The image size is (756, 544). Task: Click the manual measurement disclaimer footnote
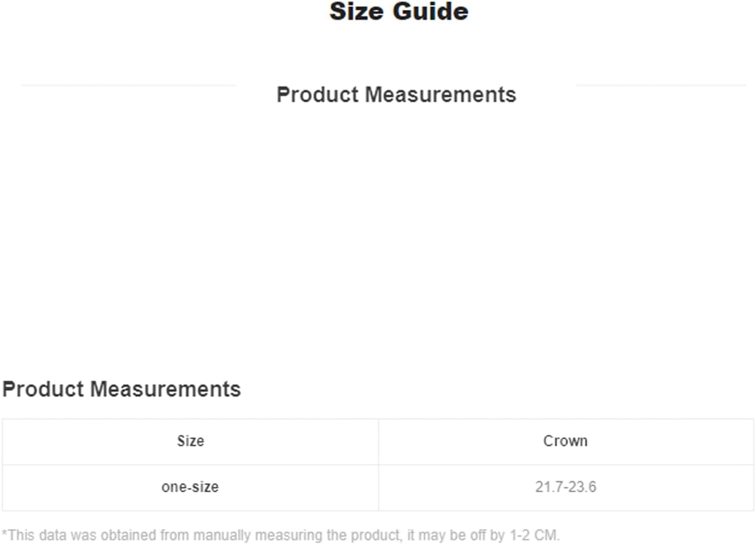pyautogui.click(x=280, y=534)
